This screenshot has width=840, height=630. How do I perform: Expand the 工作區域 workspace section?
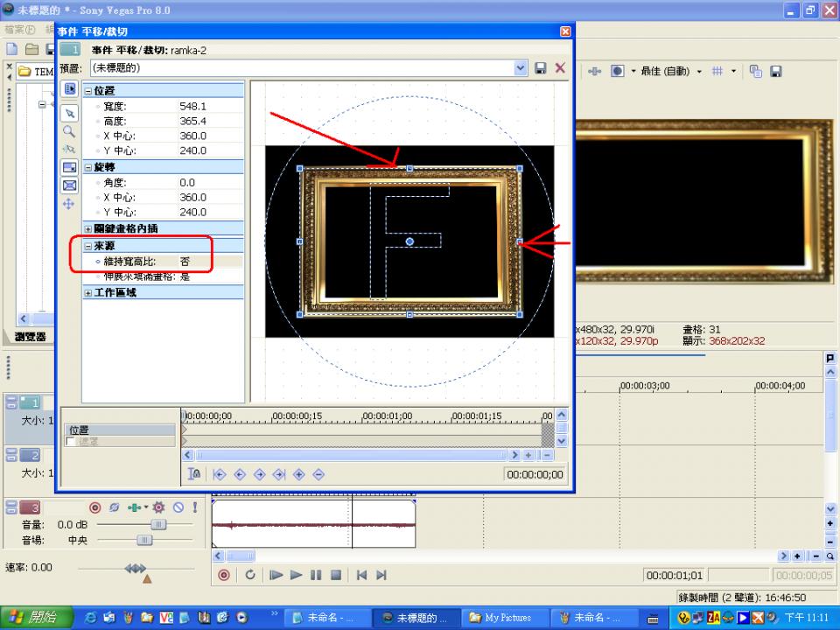[x=88, y=293]
